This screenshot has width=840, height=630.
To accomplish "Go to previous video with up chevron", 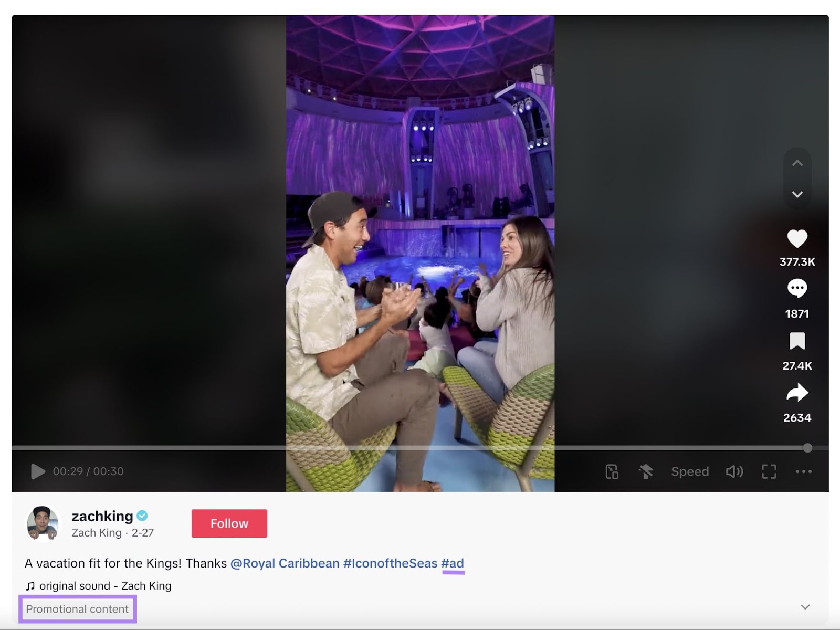I will click(797, 163).
